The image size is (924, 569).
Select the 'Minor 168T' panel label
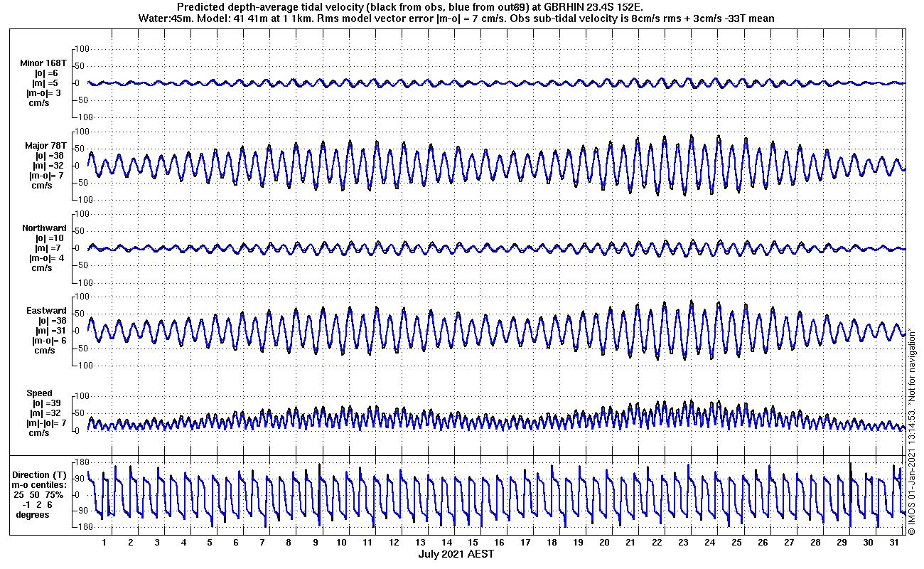click(44, 63)
